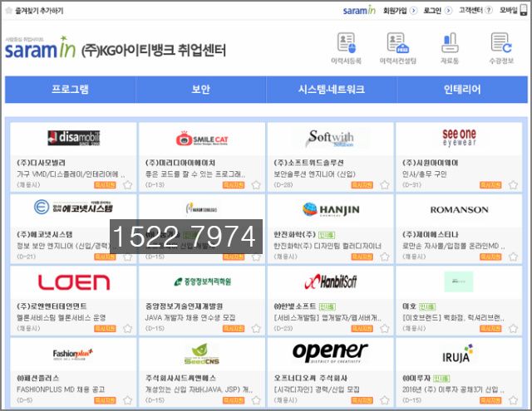The height and width of the screenshot is (411, 532).
Task: Open job title JAVA 개발자 채용 연수생 모집
Action: (190, 318)
